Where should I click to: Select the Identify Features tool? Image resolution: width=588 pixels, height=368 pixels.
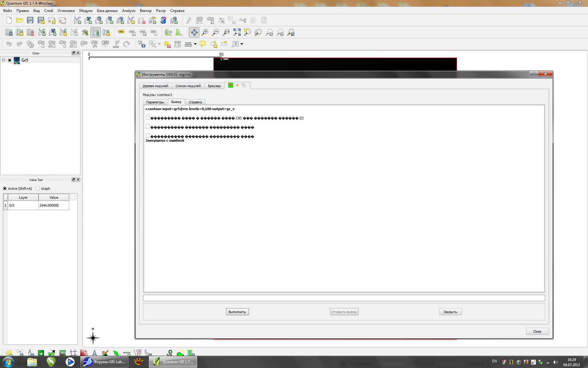click(141, 44)
